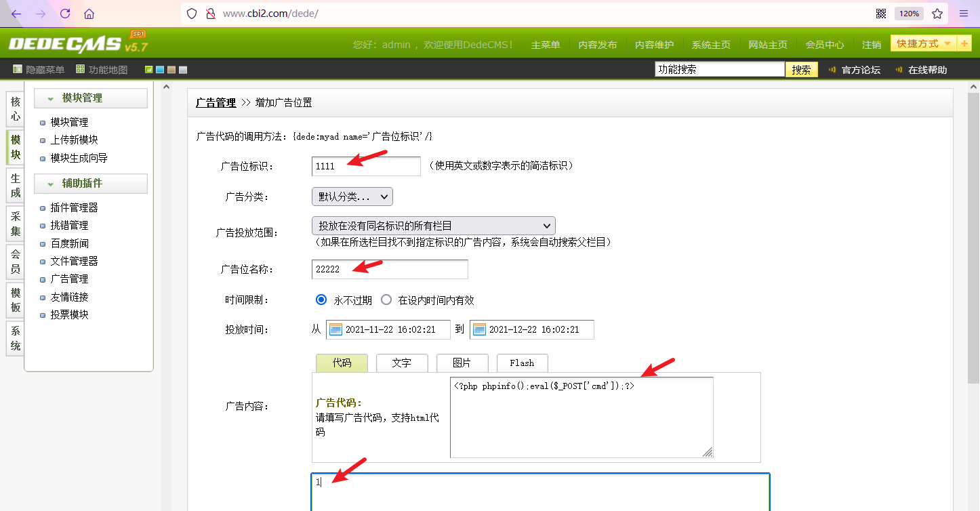980x511 pixels.
Task: Open 友情链接 in the sidebar
Action: click(x=69, y=297)
